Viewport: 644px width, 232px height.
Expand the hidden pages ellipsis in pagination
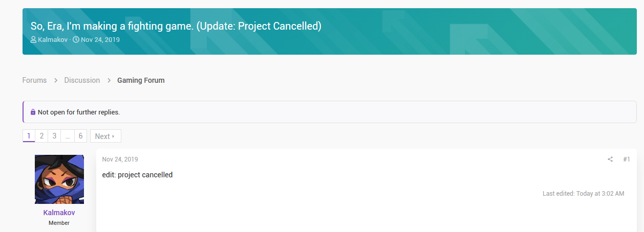[68, 136]
